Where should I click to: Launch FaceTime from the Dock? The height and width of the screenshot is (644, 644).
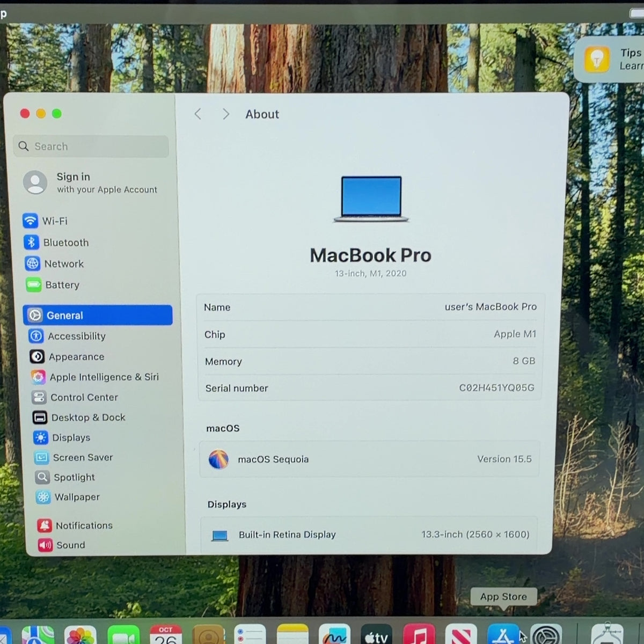tap(123, 635)
